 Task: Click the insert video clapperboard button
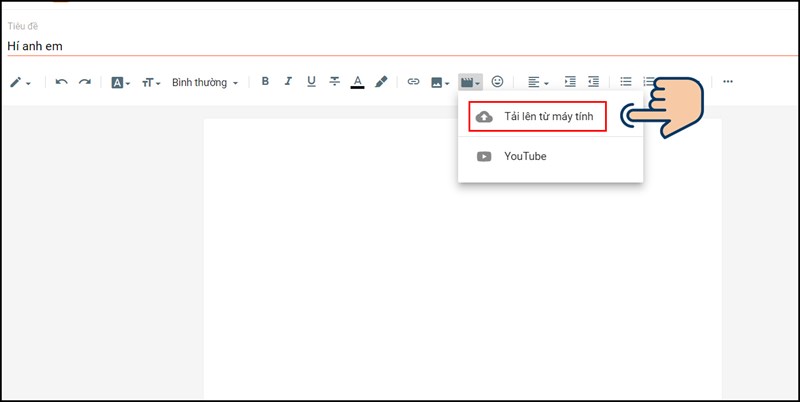tap(470, 82)
